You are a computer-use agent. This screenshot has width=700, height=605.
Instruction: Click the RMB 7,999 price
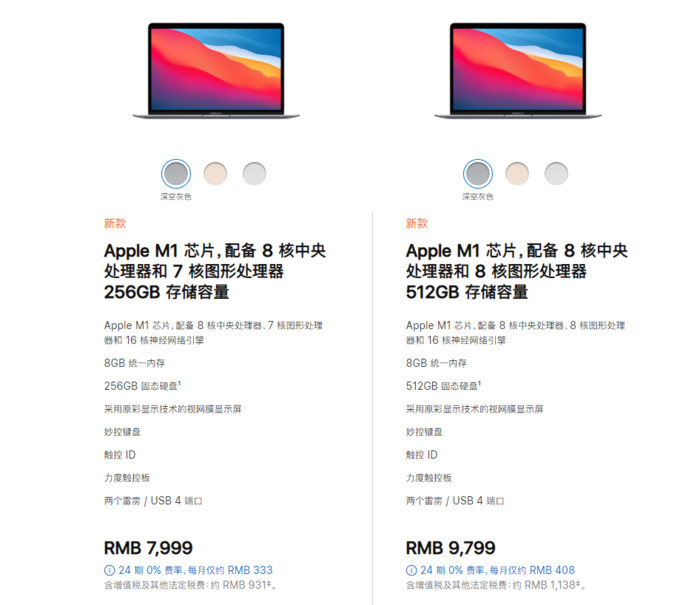(x=148, y=548)
